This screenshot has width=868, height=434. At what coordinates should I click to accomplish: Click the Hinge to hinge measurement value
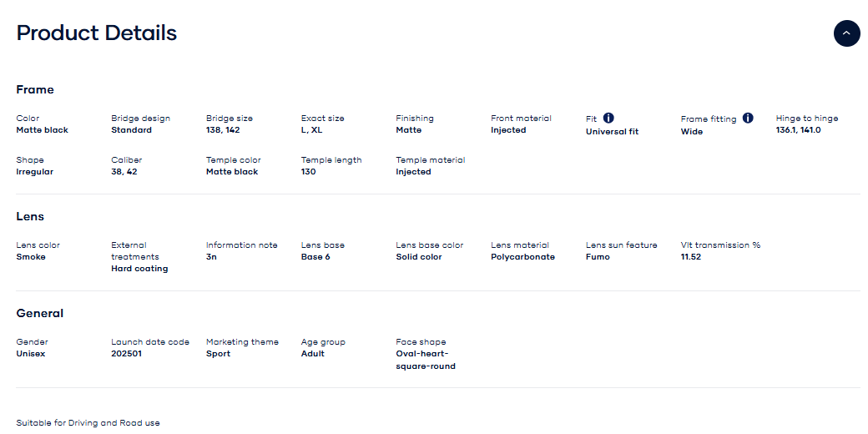click(798, 130)
